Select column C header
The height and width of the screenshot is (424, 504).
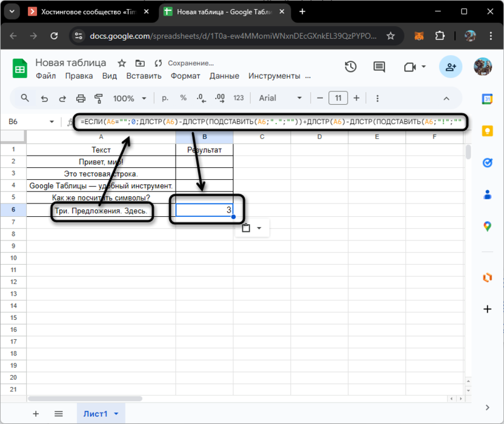click(x=262, y=137)
